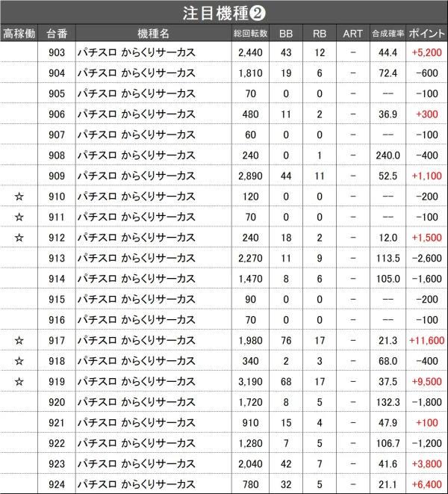The width and height of the screenshot is (448, 494).
Task: Click the +9,500 point value
Action: [x=426, y=382]
